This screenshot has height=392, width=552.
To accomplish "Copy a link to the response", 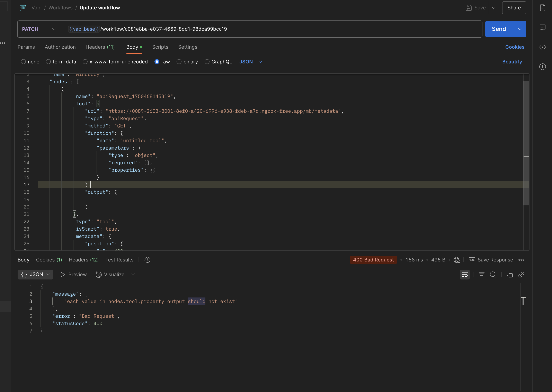I will (522, 274).
